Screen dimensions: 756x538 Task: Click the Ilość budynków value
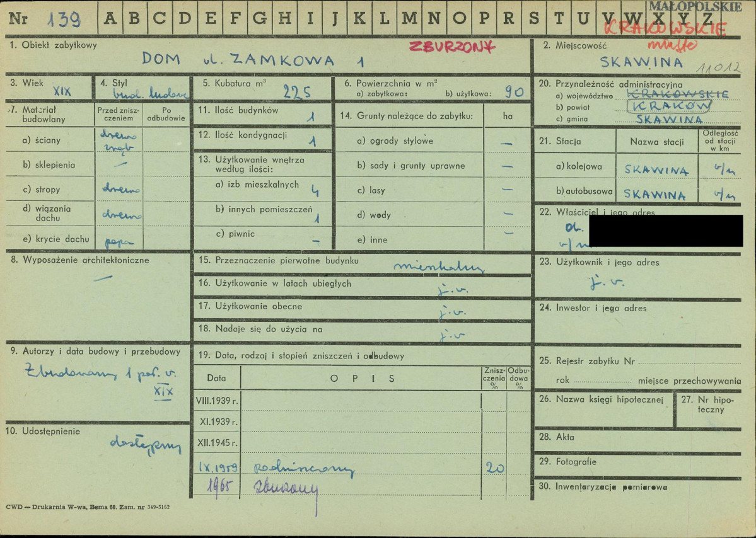click(x=311, y=117)
